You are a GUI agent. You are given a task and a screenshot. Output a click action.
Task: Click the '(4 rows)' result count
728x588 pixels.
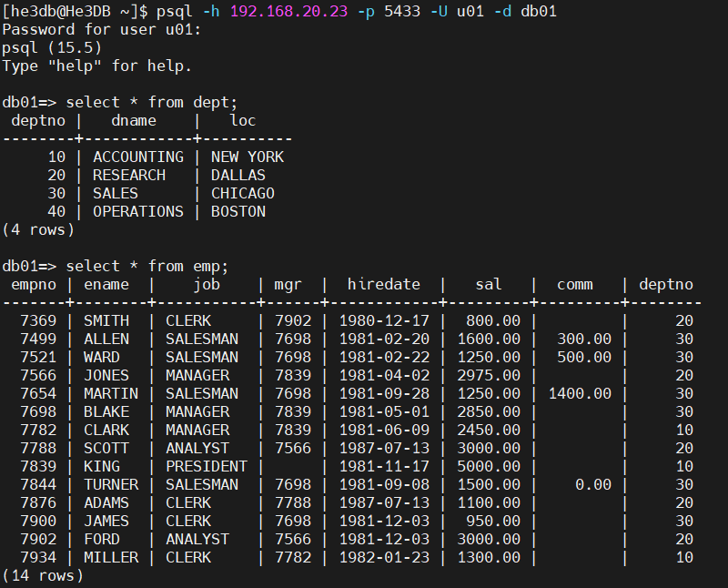[x=38, y=229]
